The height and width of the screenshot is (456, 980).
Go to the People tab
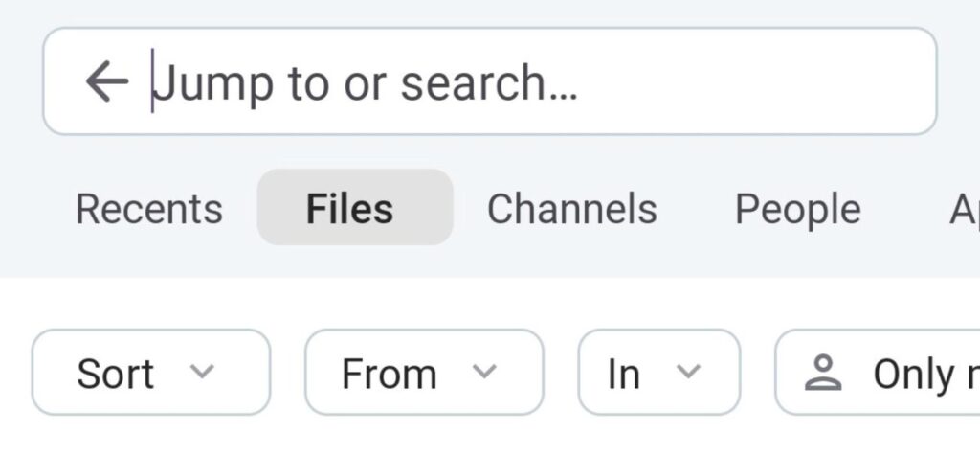(797, 209)
